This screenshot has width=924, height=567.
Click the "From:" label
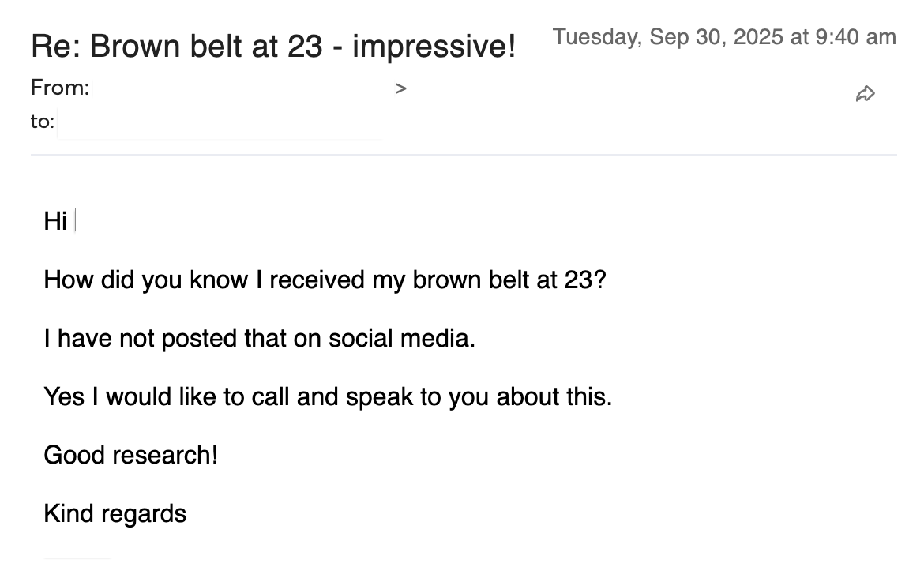(x=60, y=88)
